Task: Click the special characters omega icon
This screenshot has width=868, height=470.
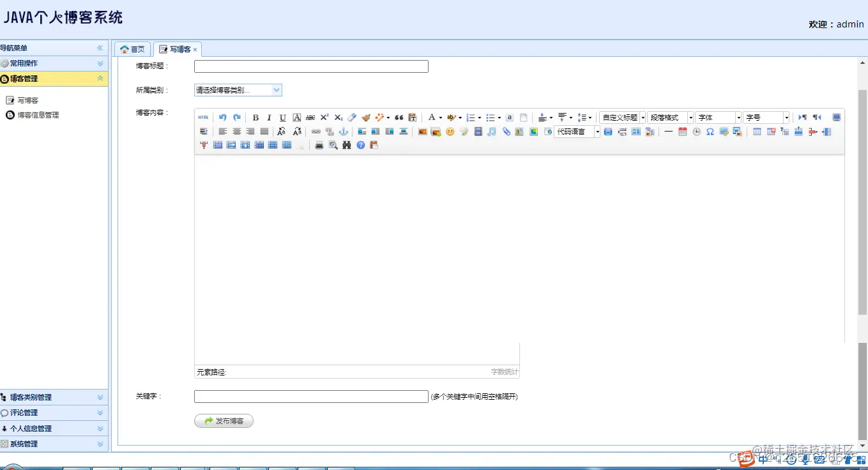Action: pos(710,132)
